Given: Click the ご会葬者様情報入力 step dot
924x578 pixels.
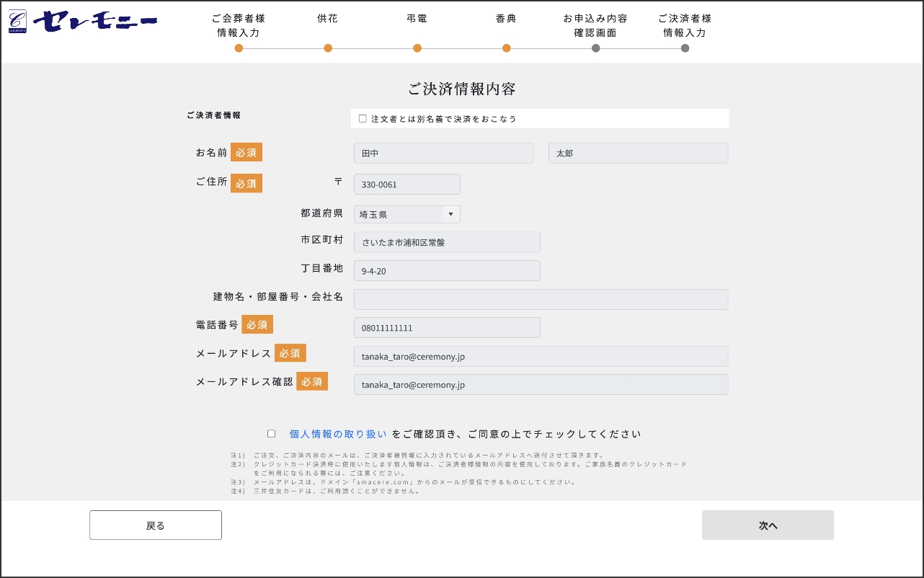Looking at the screenshot, I should (239, 48).
